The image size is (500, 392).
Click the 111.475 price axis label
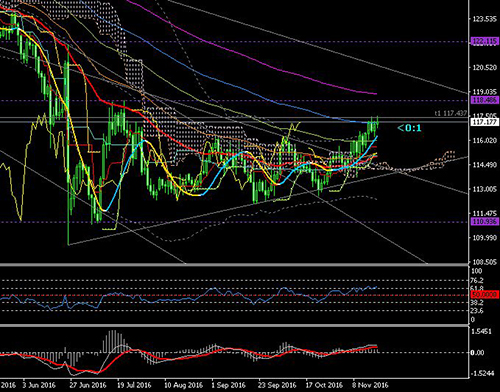click(x=485, y=213)
